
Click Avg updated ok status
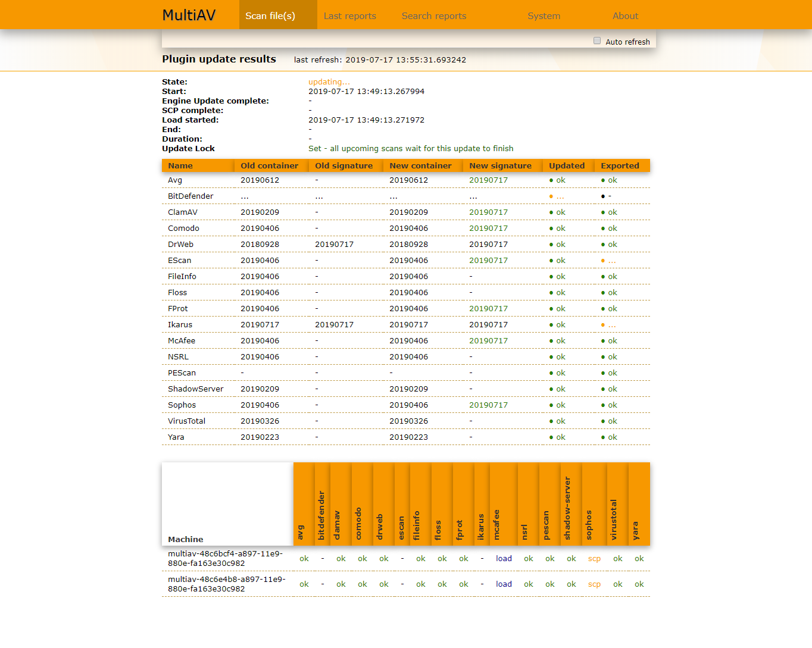(x=557, y=180)
